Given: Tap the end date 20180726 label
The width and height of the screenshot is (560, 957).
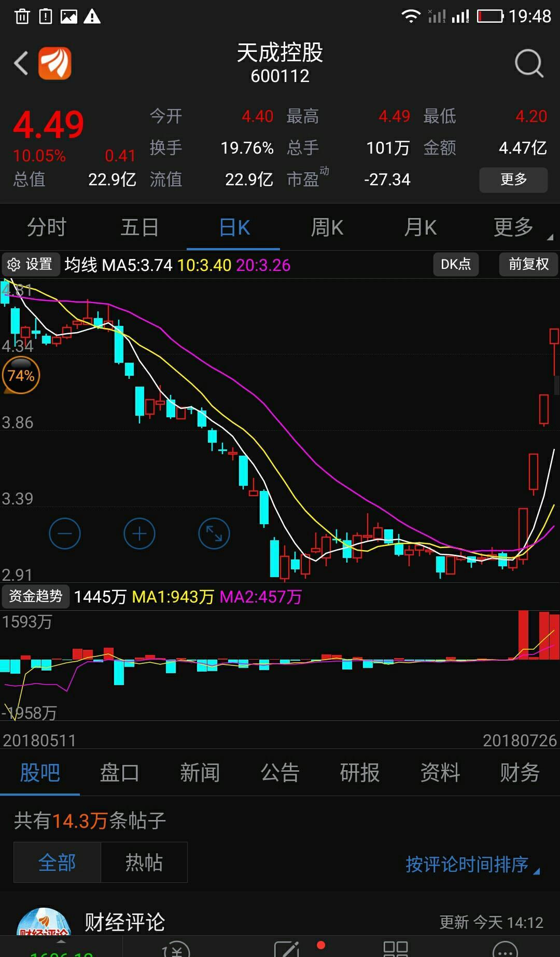Looking at the screenshot, I should (x=520, y=741).
